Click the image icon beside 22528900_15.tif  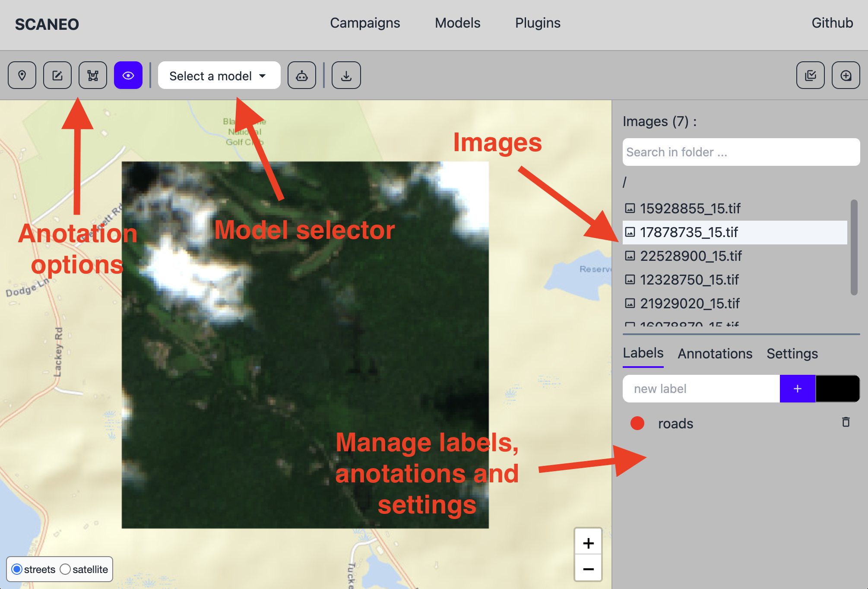630,256
